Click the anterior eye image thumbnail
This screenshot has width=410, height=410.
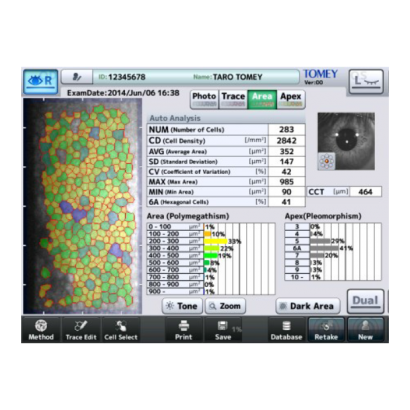pos(346,141)
